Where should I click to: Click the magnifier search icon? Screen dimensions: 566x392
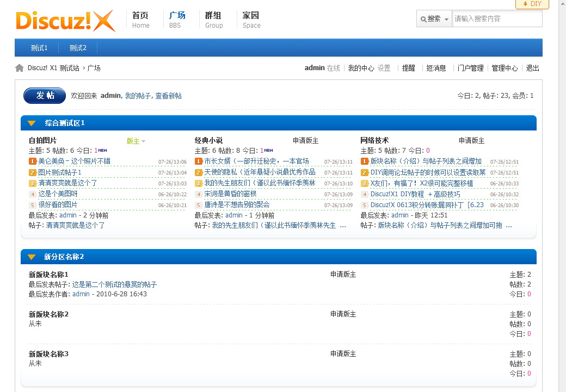click(423, 19)
